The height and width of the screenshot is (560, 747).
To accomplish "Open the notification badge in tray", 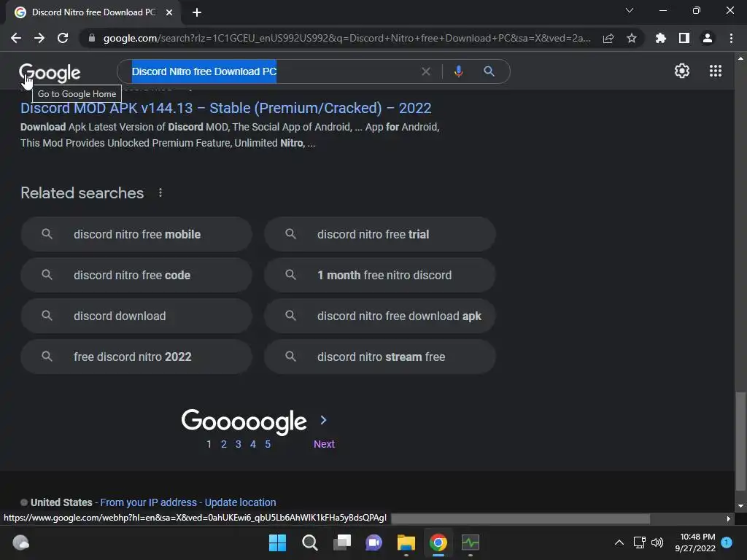I will (727, 542).
